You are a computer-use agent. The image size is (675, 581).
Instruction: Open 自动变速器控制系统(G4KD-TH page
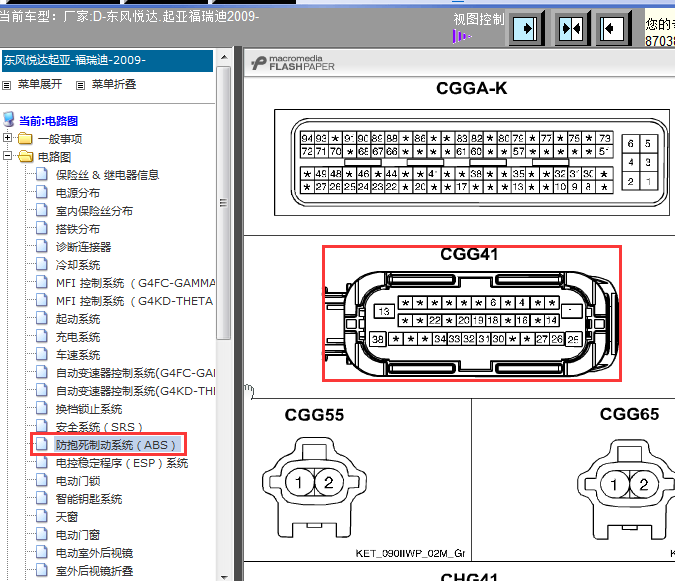(135, 391)
